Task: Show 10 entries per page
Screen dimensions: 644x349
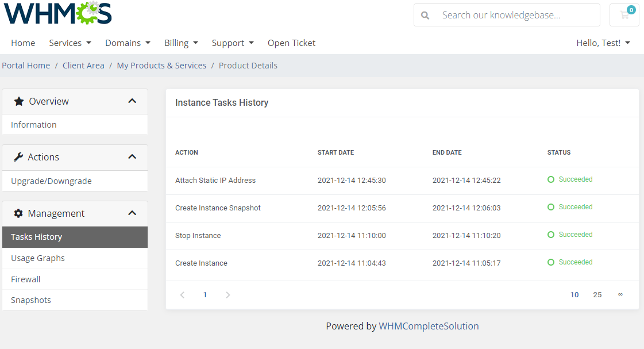Action: [574, 295]
